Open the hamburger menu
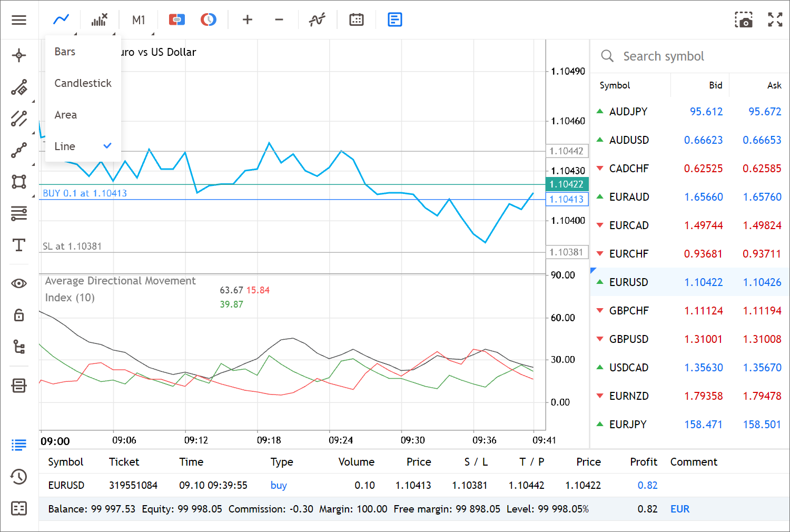790x532 pixels. click(x=19, y=19)
